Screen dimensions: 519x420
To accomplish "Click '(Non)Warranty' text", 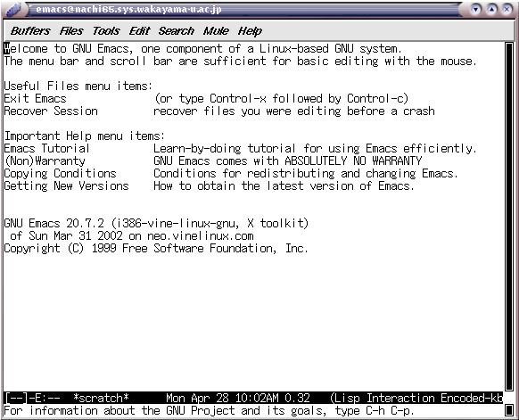I will (45, 161).
